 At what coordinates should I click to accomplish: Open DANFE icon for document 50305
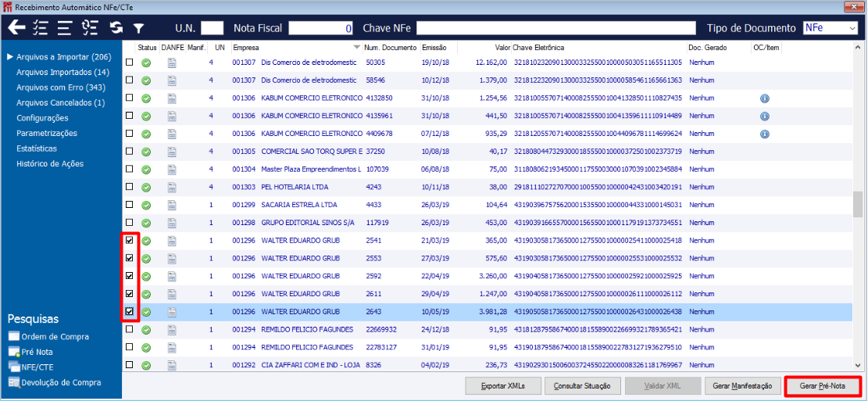click(172, 63)
